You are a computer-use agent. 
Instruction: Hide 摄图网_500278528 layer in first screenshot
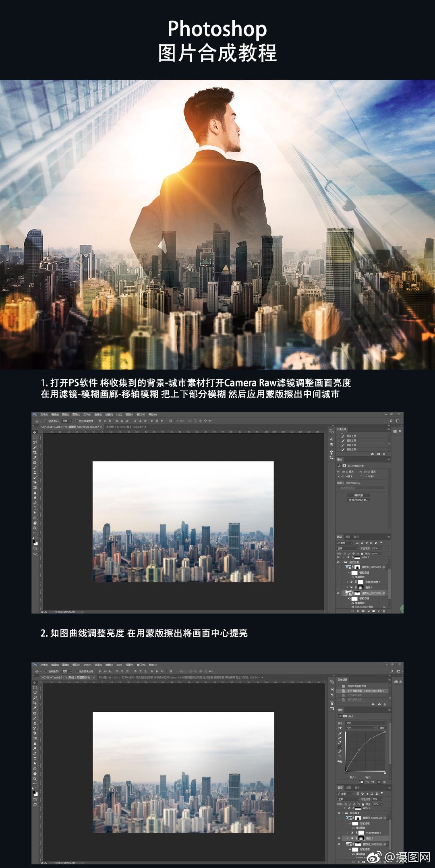point(338,593)
